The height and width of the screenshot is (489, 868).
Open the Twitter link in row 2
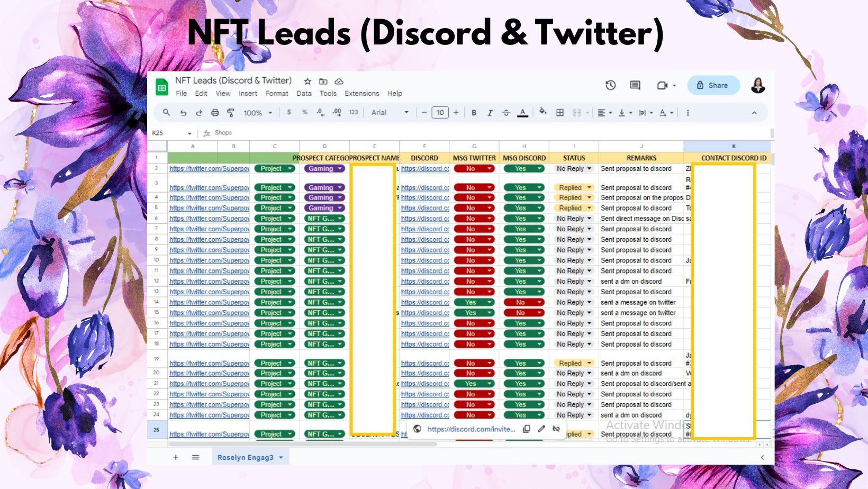point(209,169)
